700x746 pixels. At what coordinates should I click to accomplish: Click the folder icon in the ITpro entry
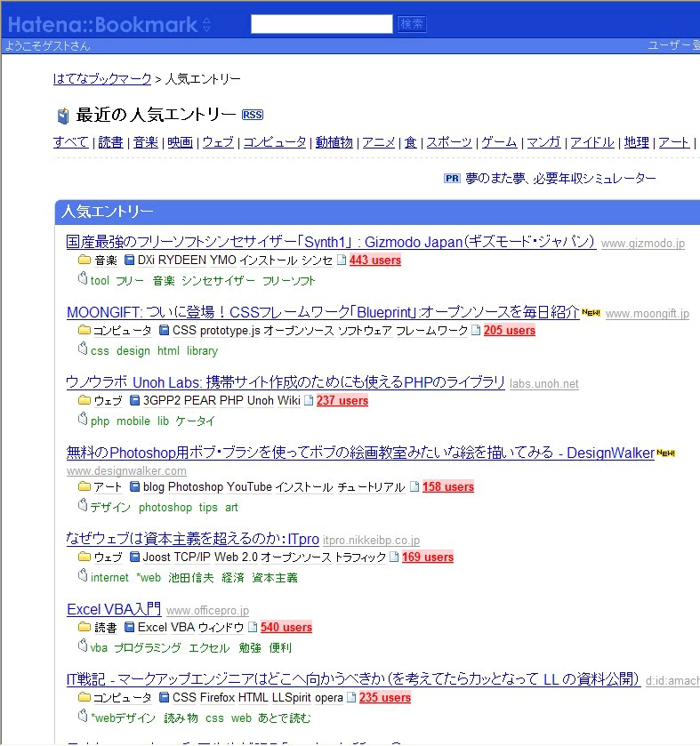tap(84, 557)
